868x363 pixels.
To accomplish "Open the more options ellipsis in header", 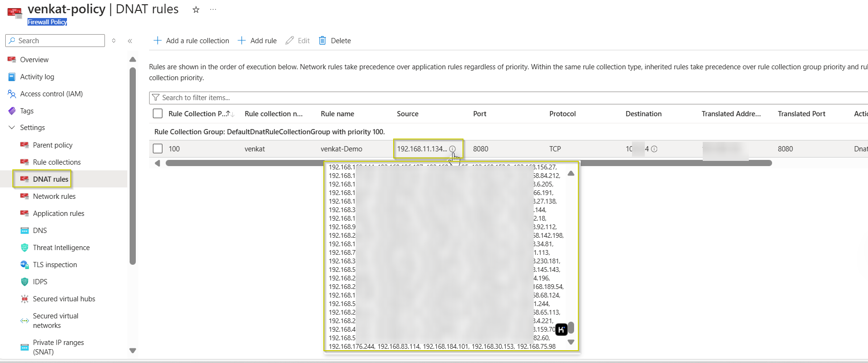I will coord(213,9).
